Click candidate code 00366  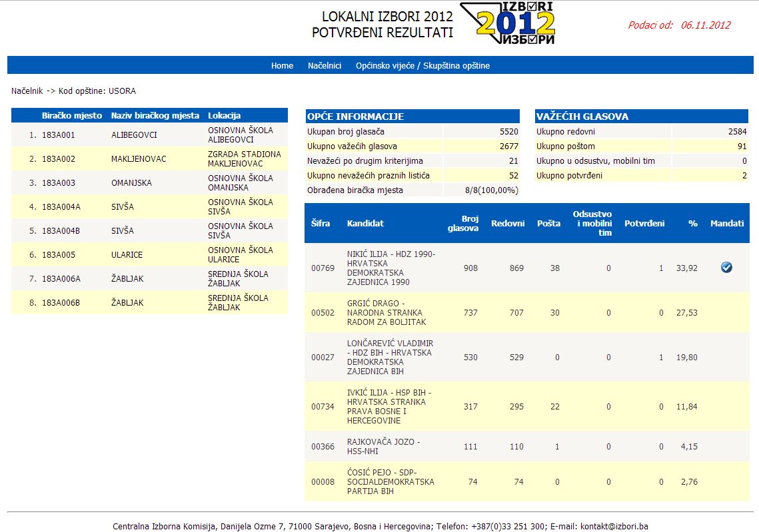(323, 446)
